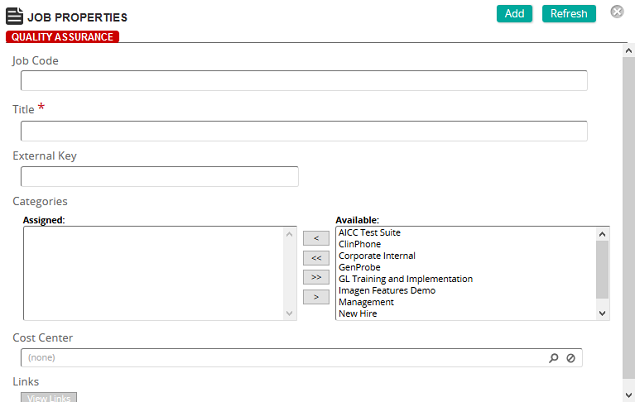Clear the Cost Center value icon
The image size is (636, 405).
571,358
